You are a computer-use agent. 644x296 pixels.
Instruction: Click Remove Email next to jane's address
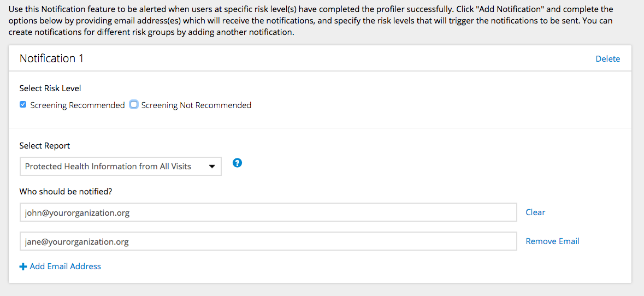coord(552,241)
